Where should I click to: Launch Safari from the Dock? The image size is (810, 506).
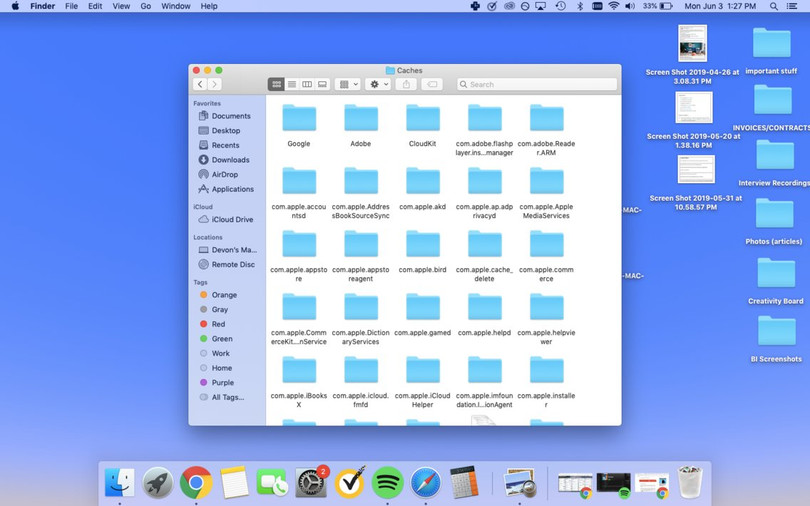(x=425, y=483)
